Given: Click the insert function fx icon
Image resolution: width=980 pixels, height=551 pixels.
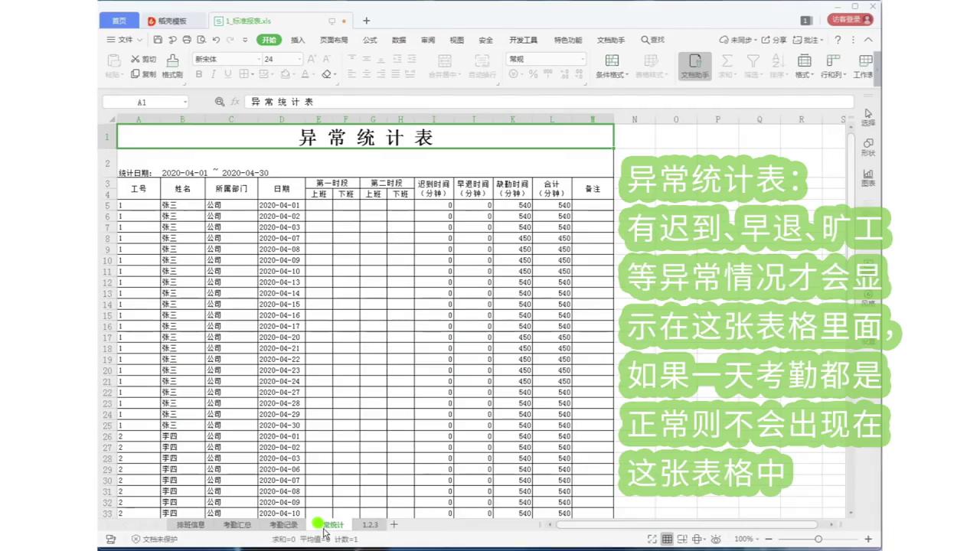Looking at the screenshot, I should coord(235,101).
